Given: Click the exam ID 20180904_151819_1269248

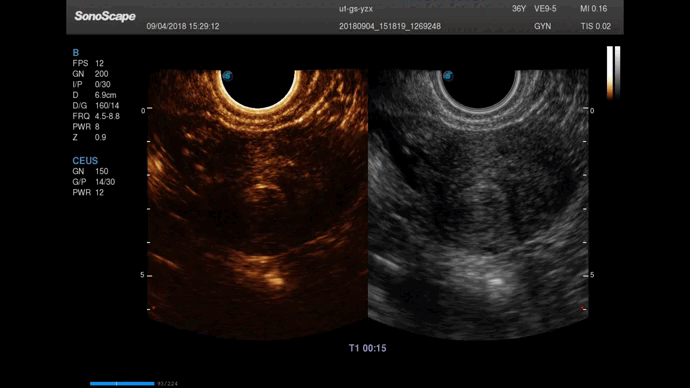Looking at the screenshot, I should [390, 26].
